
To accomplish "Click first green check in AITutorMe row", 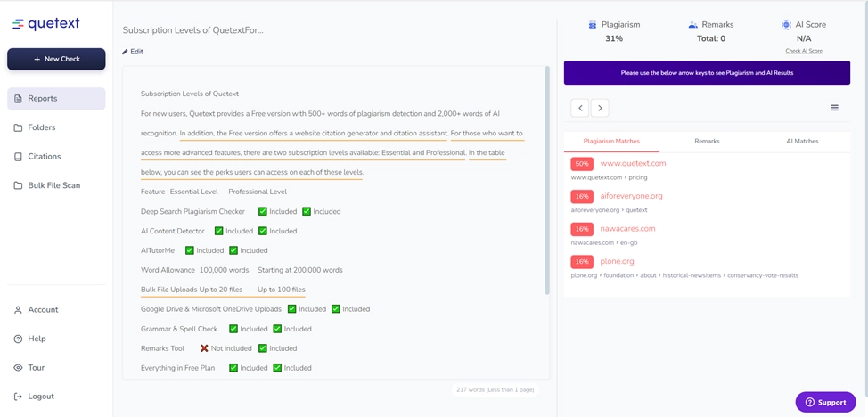I will [x=189, y=250].
